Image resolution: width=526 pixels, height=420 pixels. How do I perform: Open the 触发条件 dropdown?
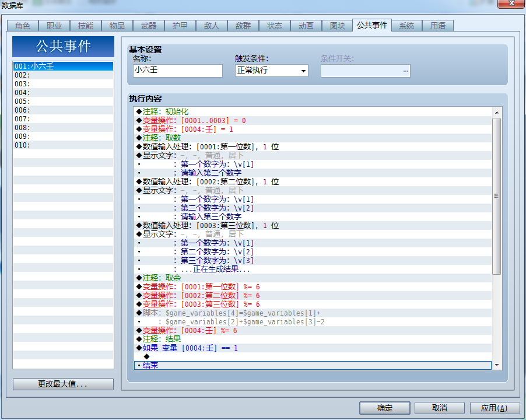272,71
